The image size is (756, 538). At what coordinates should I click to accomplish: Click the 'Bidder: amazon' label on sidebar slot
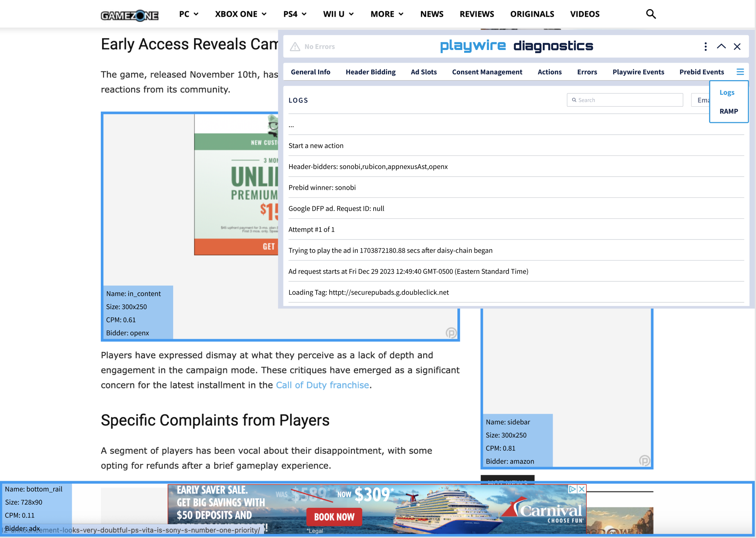(x=510, y=461)
